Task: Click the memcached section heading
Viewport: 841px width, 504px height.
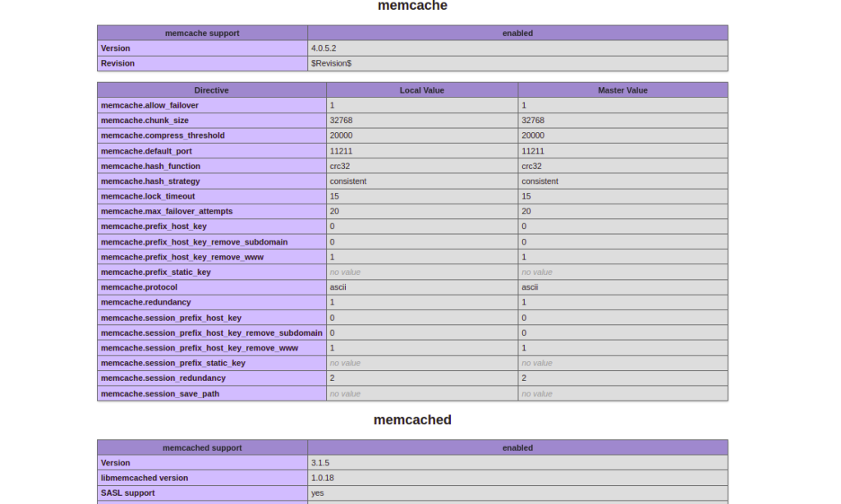Action: coord(412,419)
